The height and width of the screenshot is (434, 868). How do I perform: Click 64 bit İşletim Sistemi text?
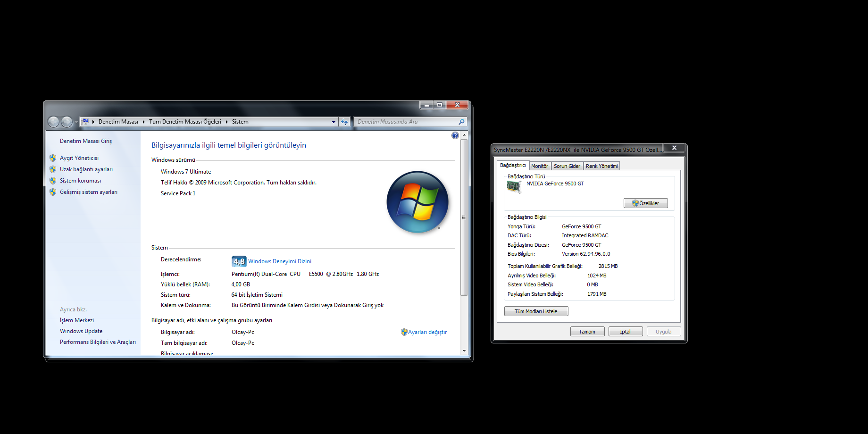pyautogui.click(x=257, y=295)
